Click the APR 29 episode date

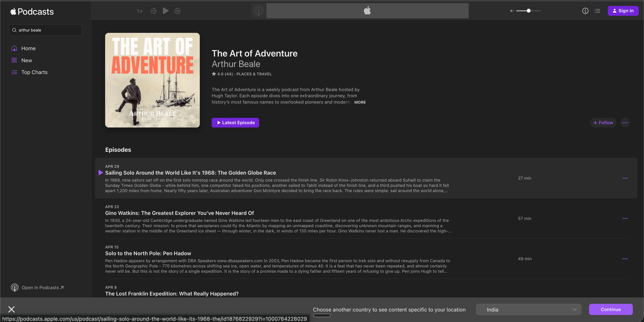point(112,166)
